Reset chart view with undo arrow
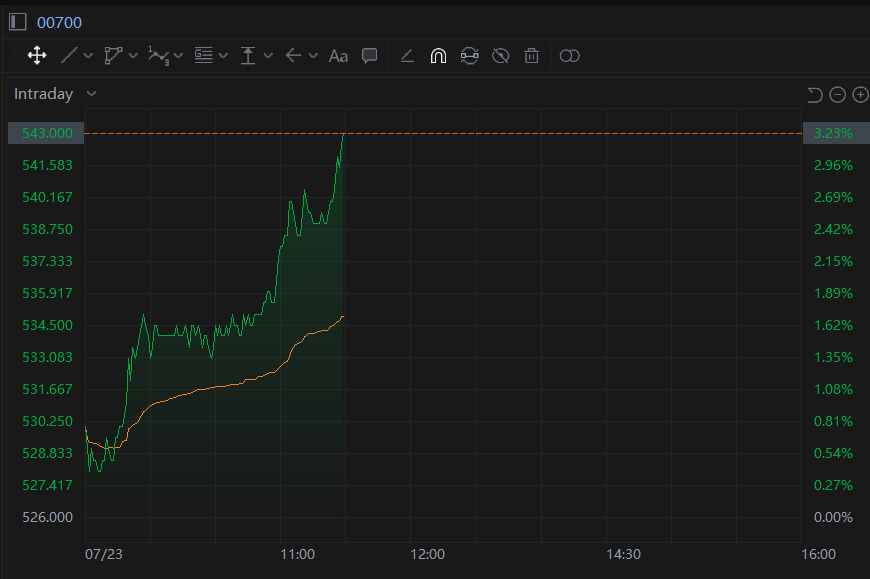Image resolution: width=870 pixels, height=579 pixels. [x=815, y=95]
